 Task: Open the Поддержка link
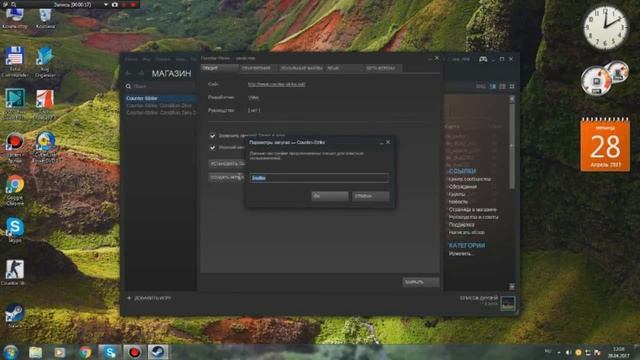pos(461,224)
